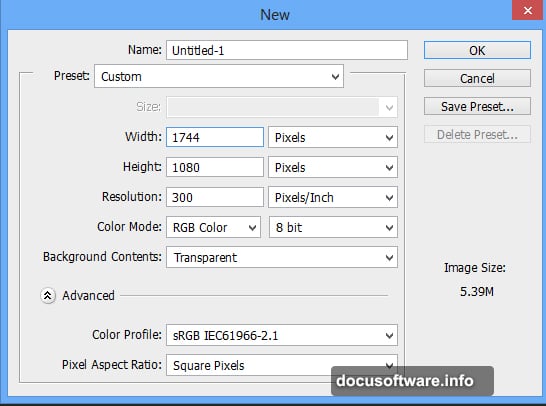
Task: Click the Image Size value 5.39M
Action: point(477,292)
